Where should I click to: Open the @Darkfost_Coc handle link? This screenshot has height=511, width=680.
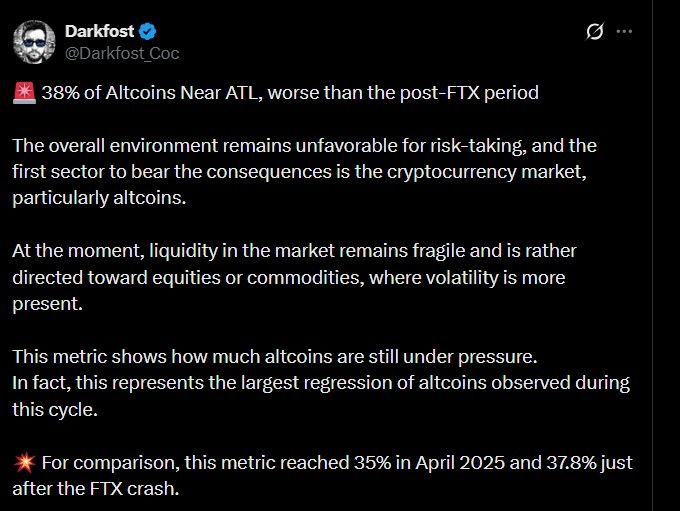pyautogui.click(x=122, y=53)
